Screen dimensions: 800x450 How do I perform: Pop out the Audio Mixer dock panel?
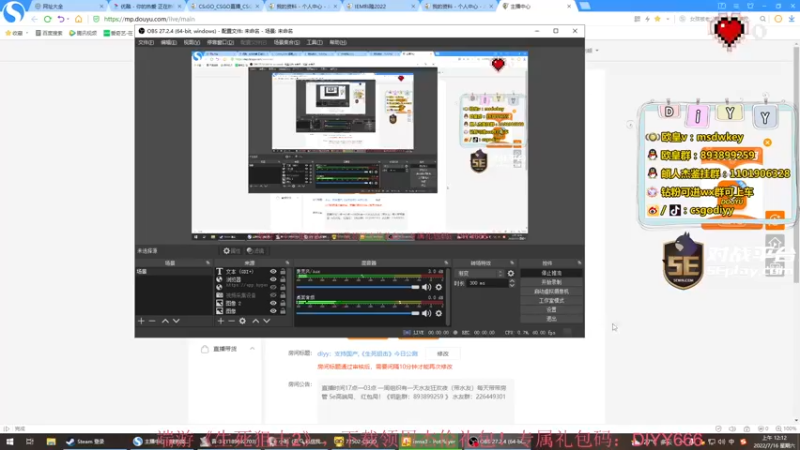(446, 263)
